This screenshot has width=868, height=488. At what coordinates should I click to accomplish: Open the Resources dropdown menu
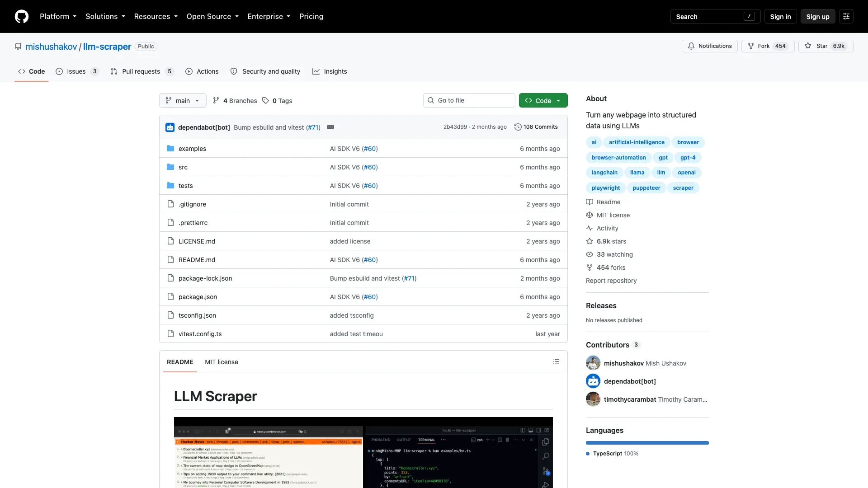156,16
